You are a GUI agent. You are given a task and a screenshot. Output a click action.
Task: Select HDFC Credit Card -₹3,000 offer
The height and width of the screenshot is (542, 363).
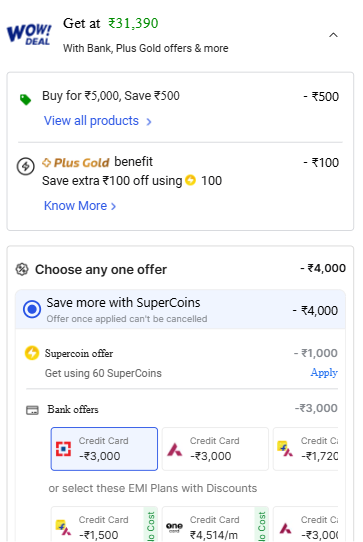(104, 449)
